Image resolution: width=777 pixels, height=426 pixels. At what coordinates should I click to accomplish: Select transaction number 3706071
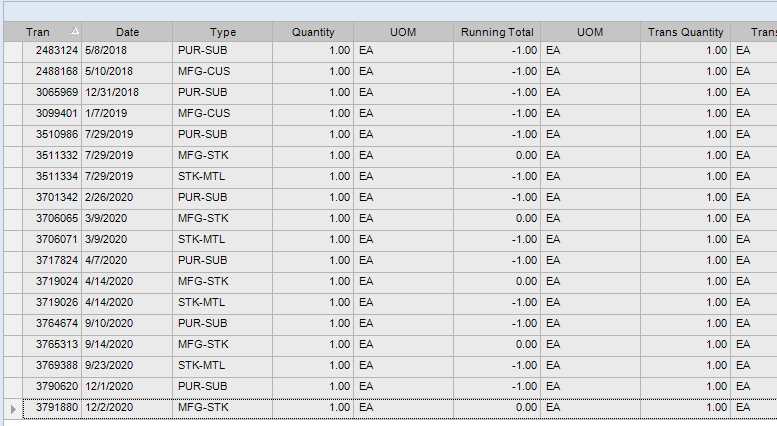(57, 239)
